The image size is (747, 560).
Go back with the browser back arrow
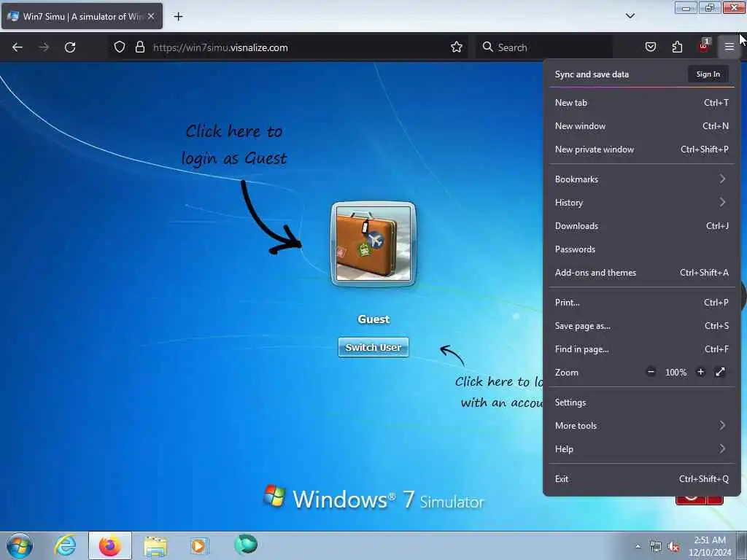(x=18, y=47)
